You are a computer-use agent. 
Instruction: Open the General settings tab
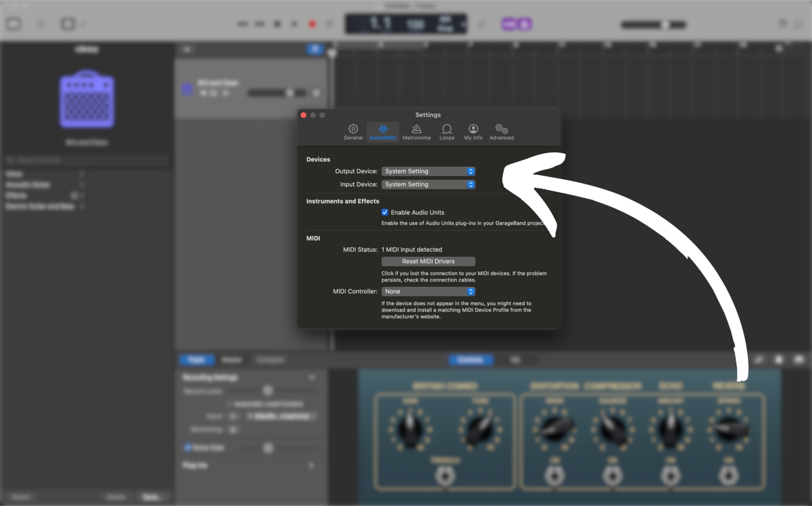click(353, 132)
